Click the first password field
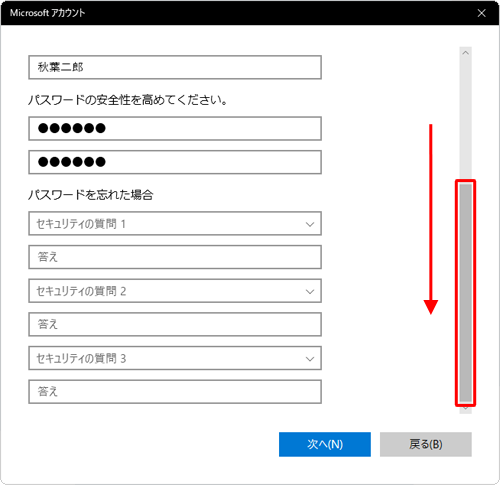 [x=175, y=128]
